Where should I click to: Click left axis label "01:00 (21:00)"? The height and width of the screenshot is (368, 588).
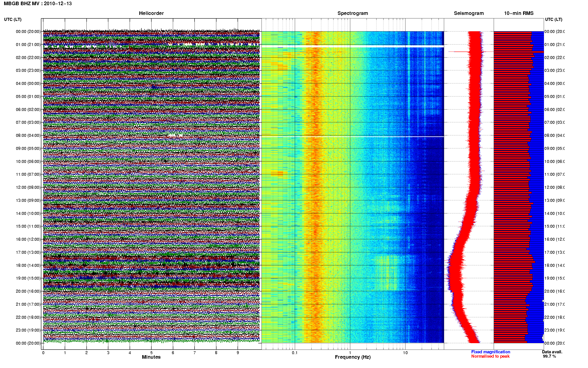[28, 44]
